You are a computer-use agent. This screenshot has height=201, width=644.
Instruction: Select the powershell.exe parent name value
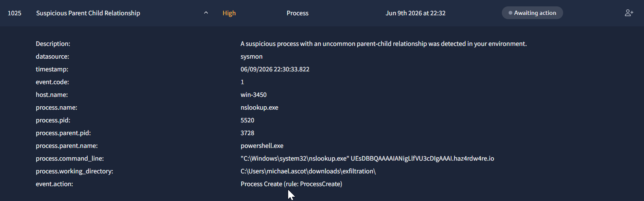262,146
